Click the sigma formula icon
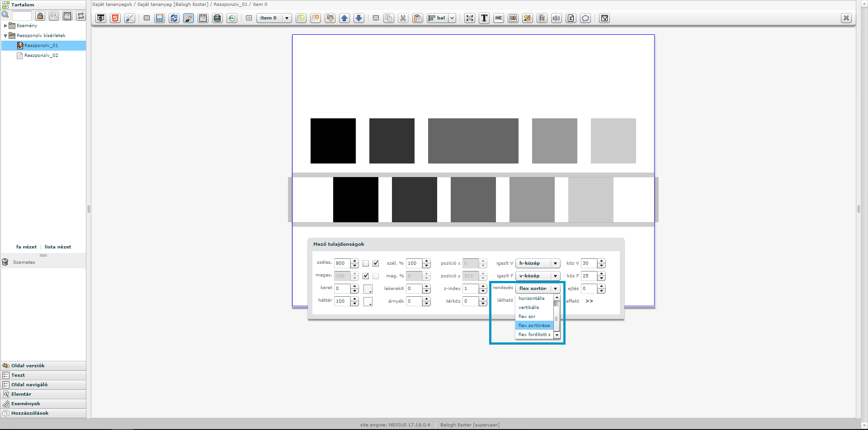 (x=571, y=18)
